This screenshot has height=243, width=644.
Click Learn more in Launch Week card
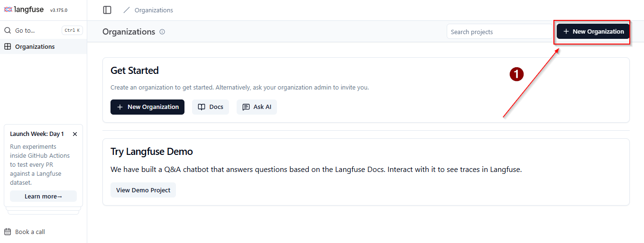tap(43, 196)
